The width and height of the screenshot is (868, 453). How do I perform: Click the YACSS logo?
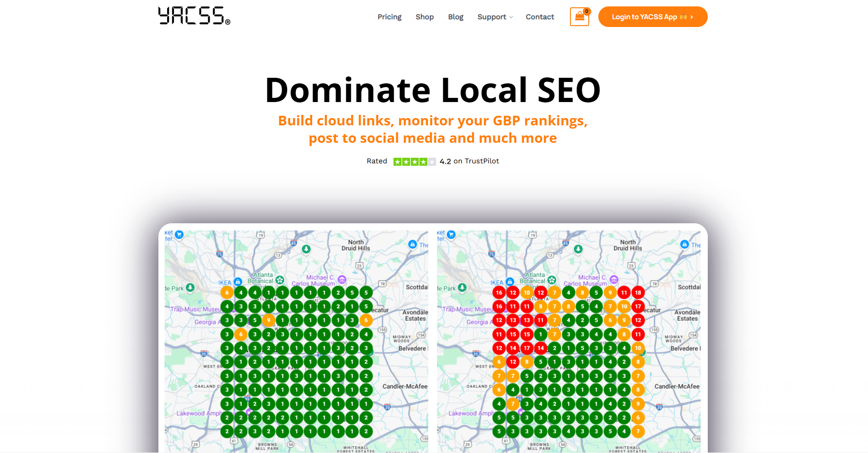click(x=194, y=16)
